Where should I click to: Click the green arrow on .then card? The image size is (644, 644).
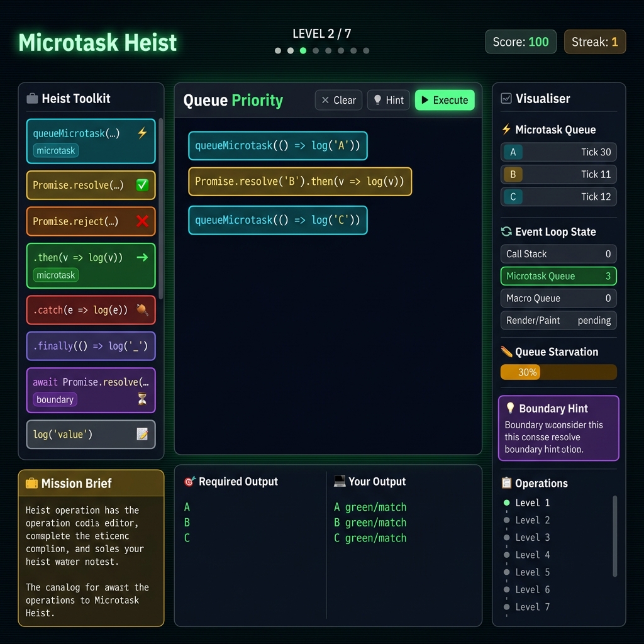(142, 257)
